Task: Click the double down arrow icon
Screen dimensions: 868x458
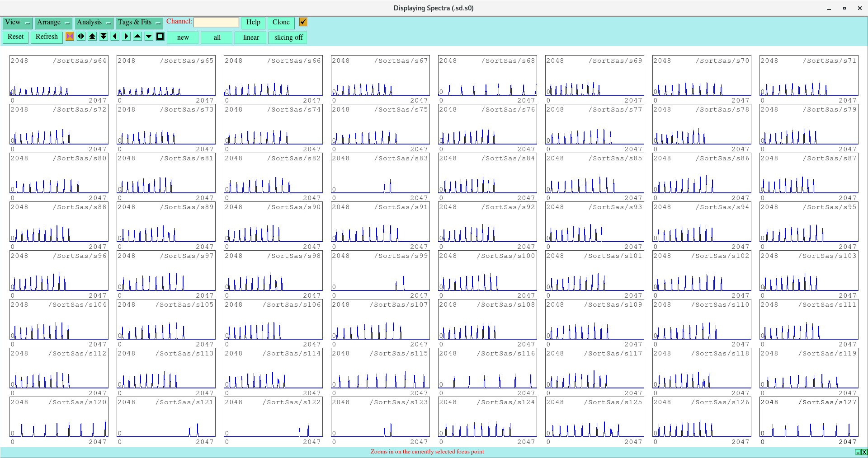Action: (x=104, y=37)
